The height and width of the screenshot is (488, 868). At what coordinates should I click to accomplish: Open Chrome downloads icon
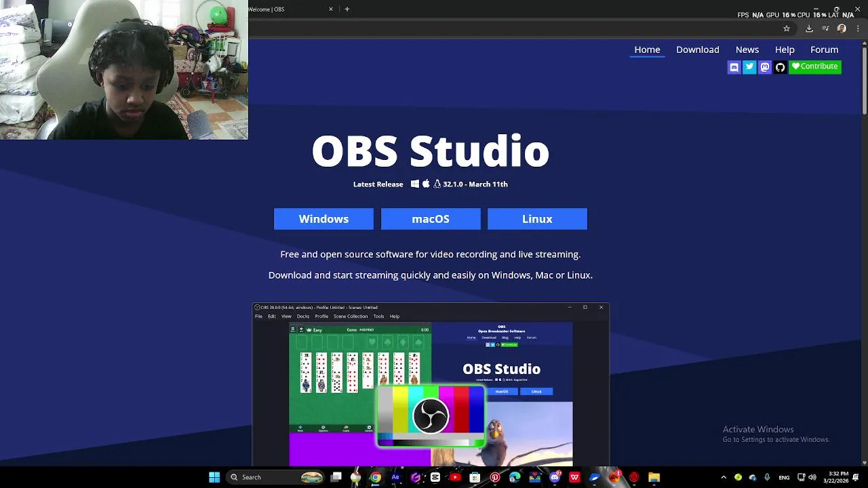click(x=809, y=28)
